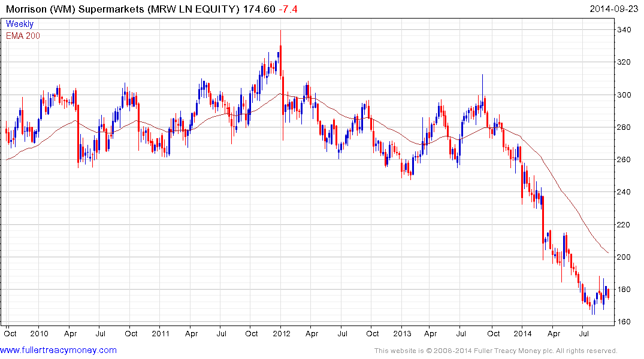Click the copyright notice text
Viewport: 644px width, 359px height.
pyautogui.click(x=496, y=351)
